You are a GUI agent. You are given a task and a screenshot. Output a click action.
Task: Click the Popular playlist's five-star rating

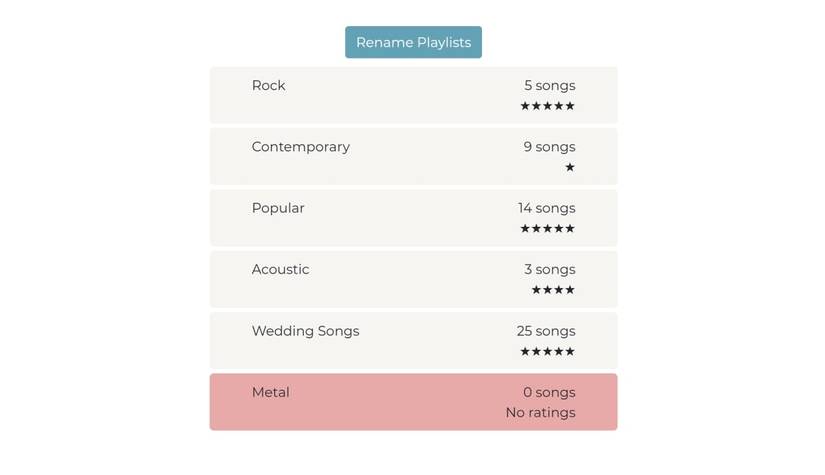[547, 229]
